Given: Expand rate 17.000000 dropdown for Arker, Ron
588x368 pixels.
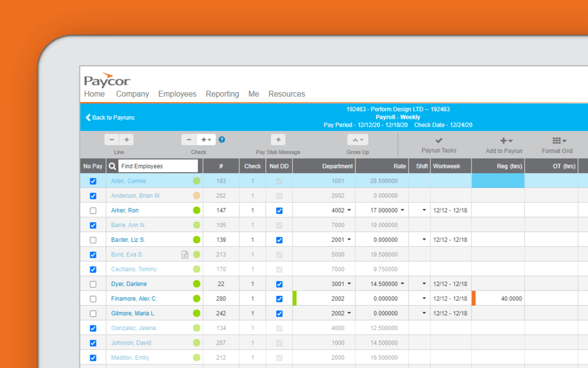Looking at the screenshot, I should point(402,210).
